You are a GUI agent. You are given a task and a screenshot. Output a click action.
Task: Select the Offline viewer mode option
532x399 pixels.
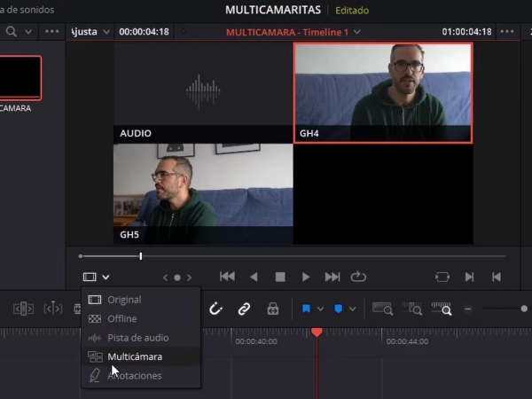point(121,318)
